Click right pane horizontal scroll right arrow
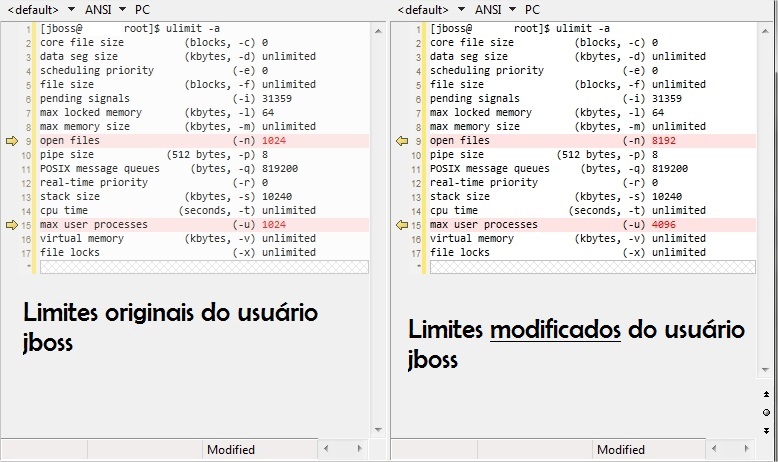The height and width of the screenshot is (462, 778). [746, 449]
